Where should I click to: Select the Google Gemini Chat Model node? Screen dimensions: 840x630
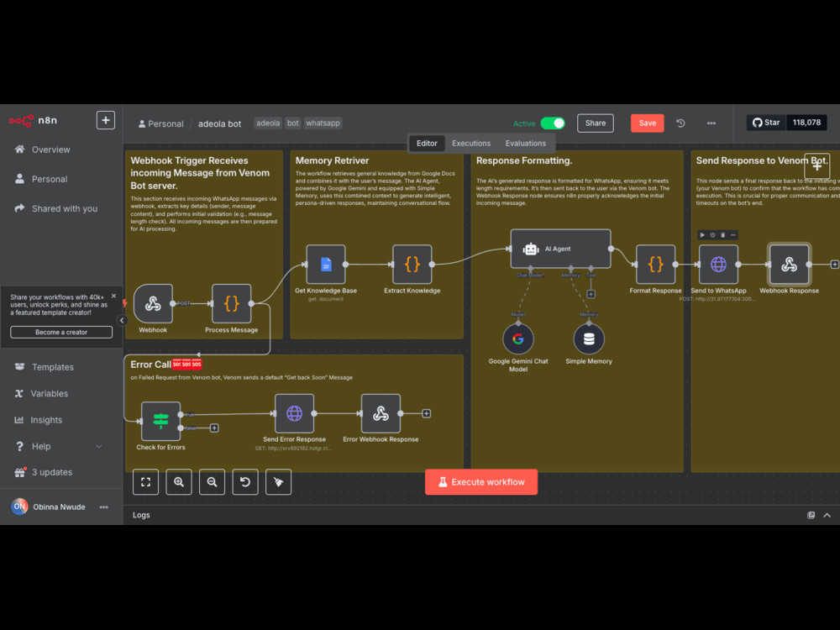(518, 339)
